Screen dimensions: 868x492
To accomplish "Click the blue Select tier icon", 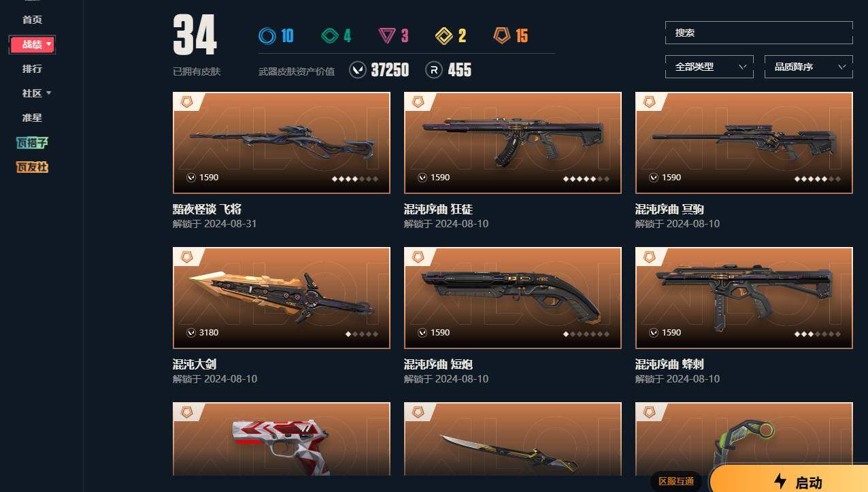I will pos(267,35).
